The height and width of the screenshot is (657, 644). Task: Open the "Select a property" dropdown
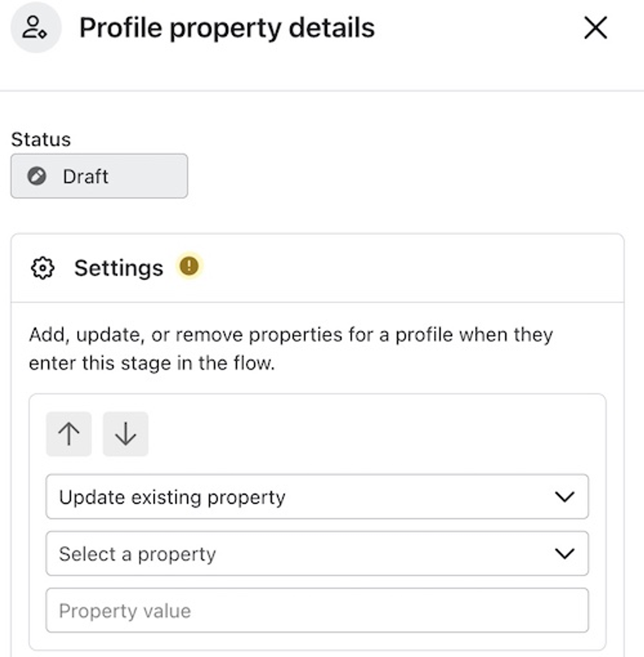317,554
